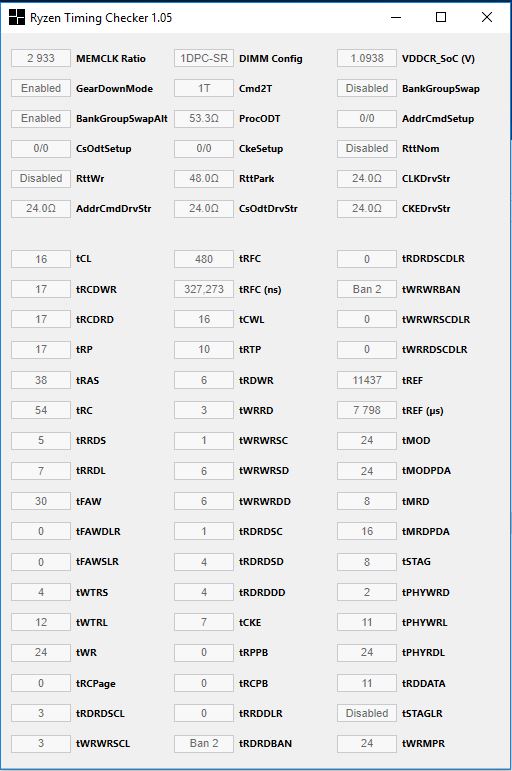Select the tRTP value 10

204,349
